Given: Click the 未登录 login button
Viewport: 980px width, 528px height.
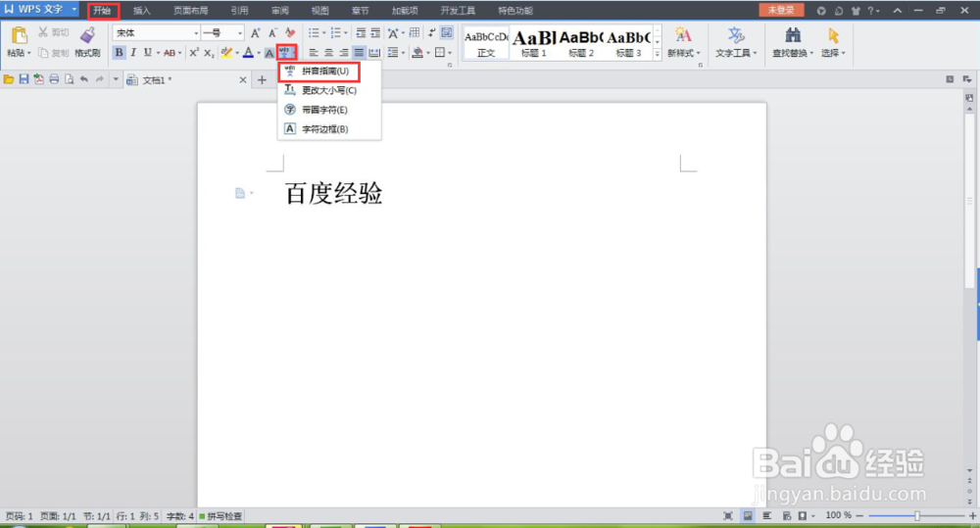Looking at the screenshot, I should [781, 10].
